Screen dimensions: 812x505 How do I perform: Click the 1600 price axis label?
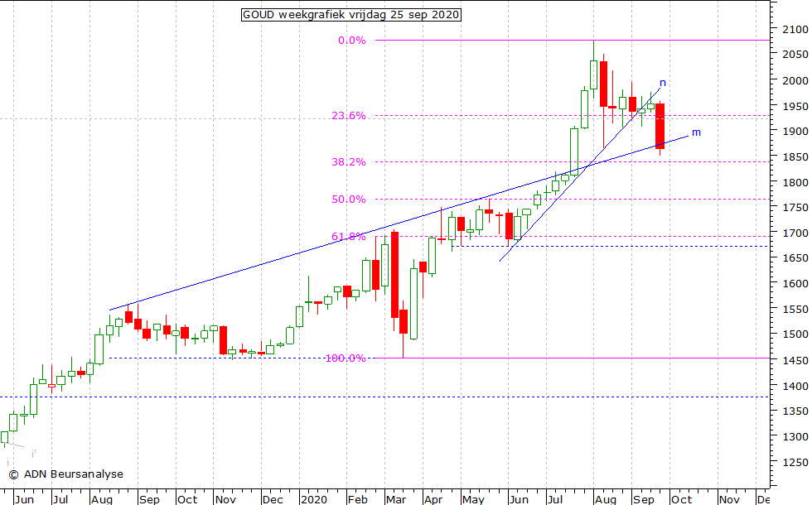[x=795, y=283]
